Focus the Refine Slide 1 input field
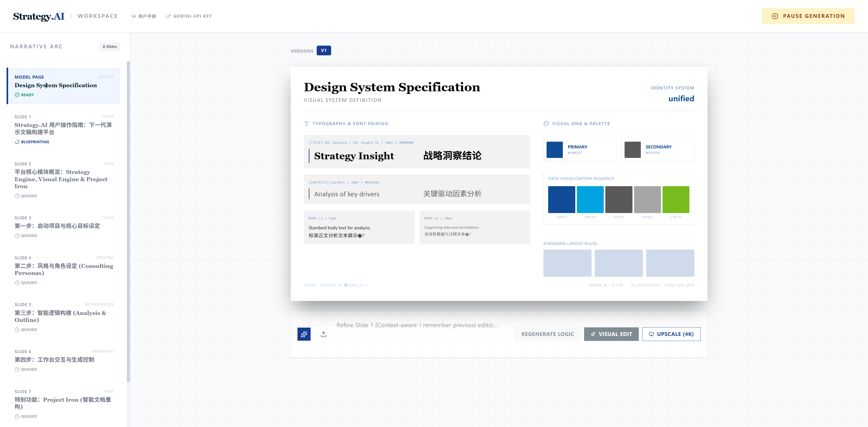Viewport: 868px width, 427px height. click(x=416, y=325)
